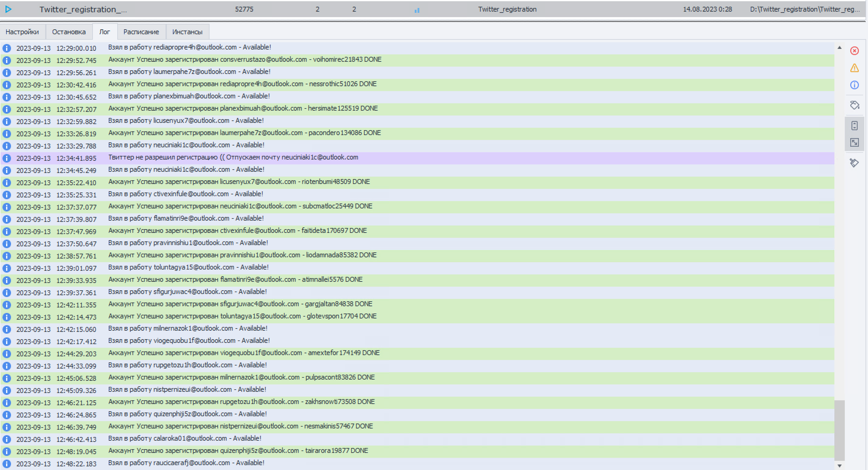Screen dimensions: 868x470
Task: Click info icon on the purple log row
Action: 7,158
